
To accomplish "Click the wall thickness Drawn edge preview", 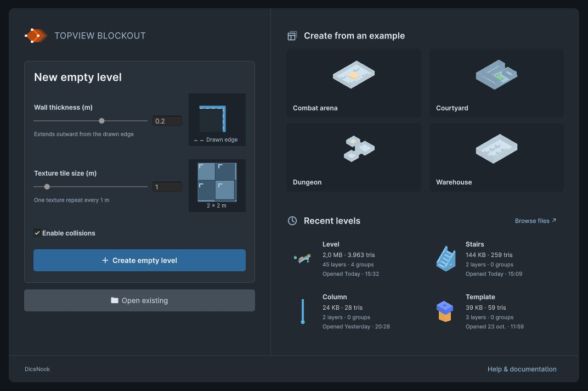I will click(x=217, y=119).
